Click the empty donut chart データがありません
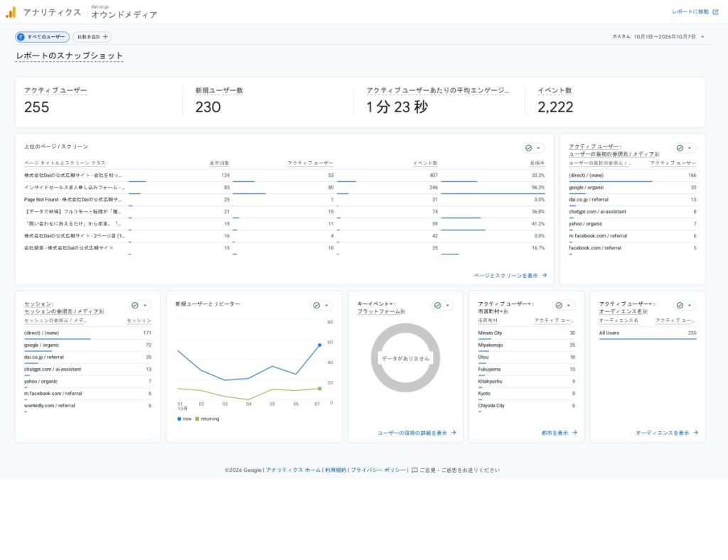 (x=405, y=358)
